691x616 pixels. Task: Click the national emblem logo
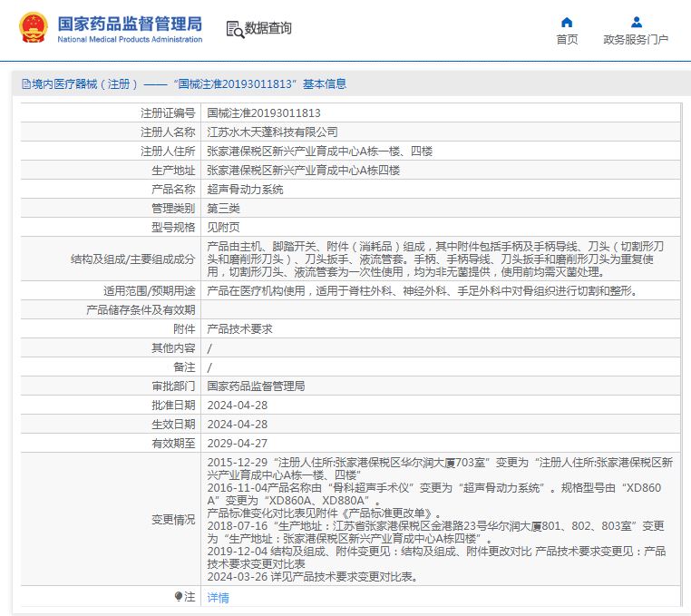[x=33, y=28]
